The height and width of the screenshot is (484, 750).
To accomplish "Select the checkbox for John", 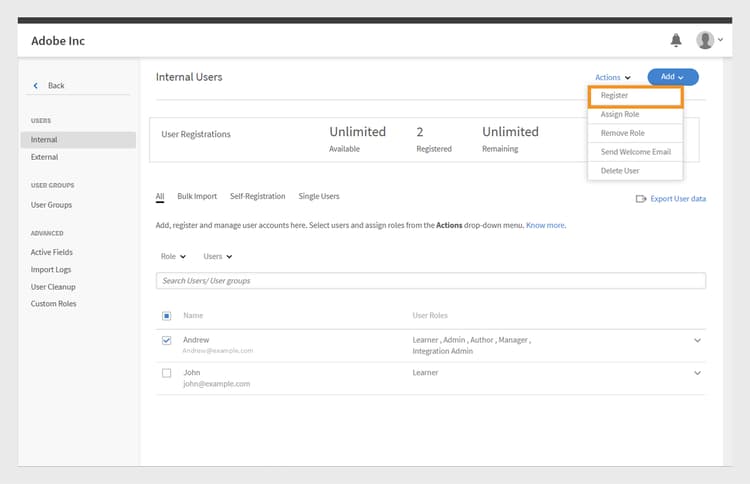I will click(x=166, y=373).
